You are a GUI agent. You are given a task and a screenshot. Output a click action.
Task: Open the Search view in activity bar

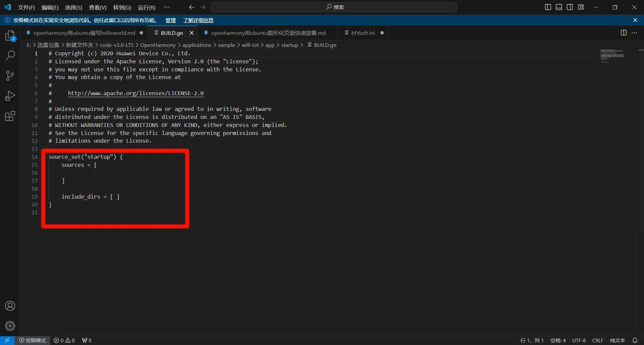point(10,56)
